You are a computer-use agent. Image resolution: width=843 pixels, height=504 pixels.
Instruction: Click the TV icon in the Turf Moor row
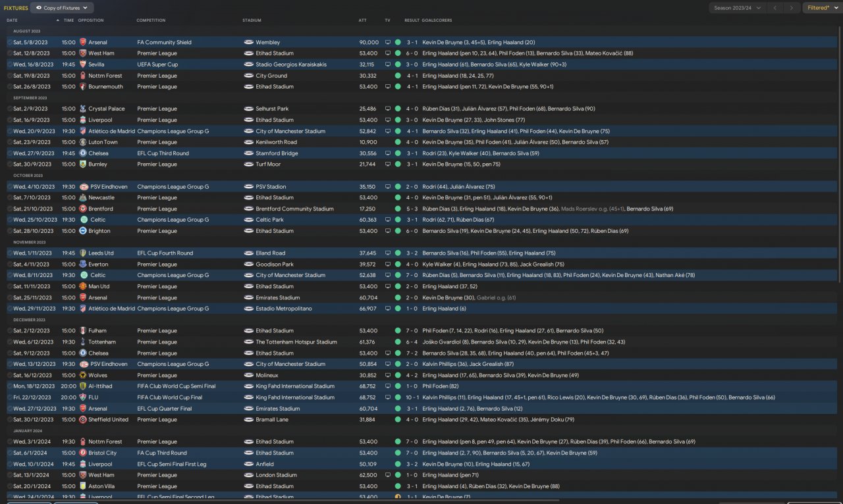tap(388, 164)
